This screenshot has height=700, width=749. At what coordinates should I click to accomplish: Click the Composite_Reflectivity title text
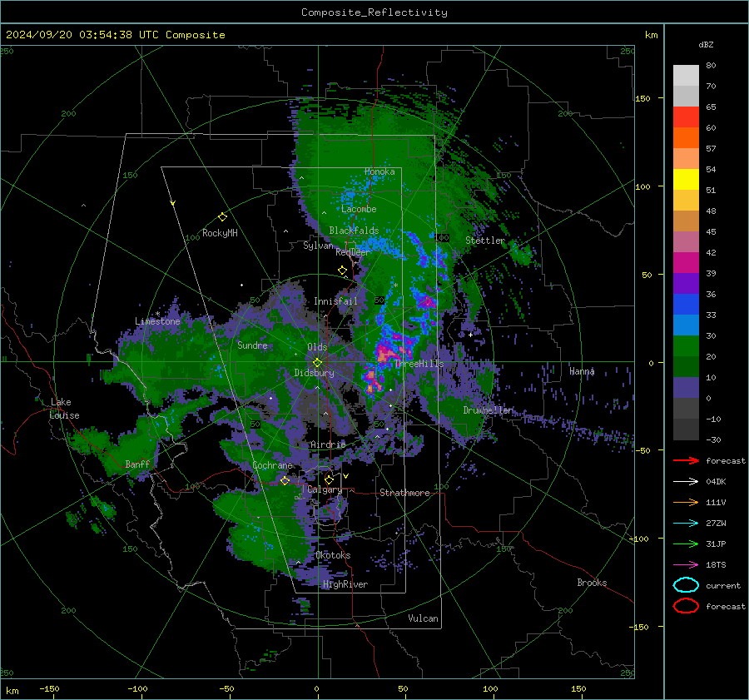click(x=374, y=12)
